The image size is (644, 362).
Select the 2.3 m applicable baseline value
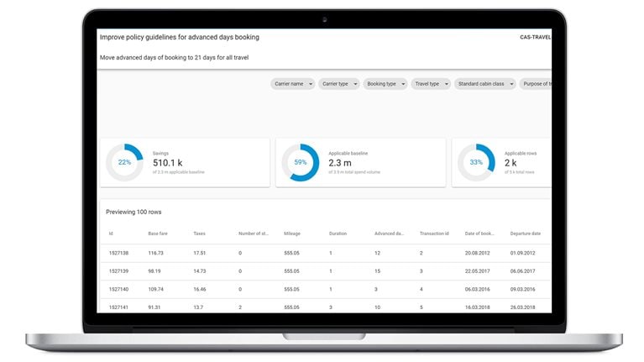(340, 163)
